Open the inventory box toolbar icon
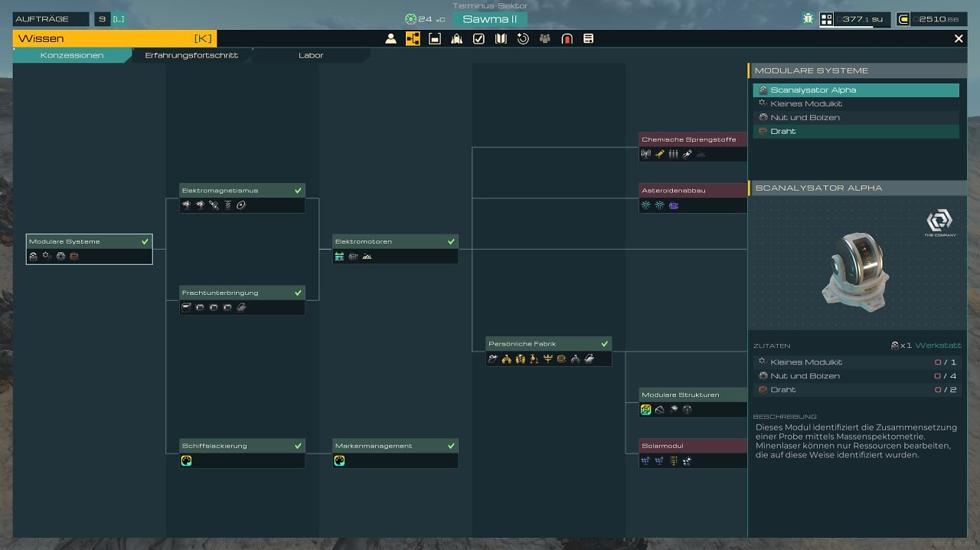The height and width of the screenshot is (550, 980). click(x=435, y=38)
